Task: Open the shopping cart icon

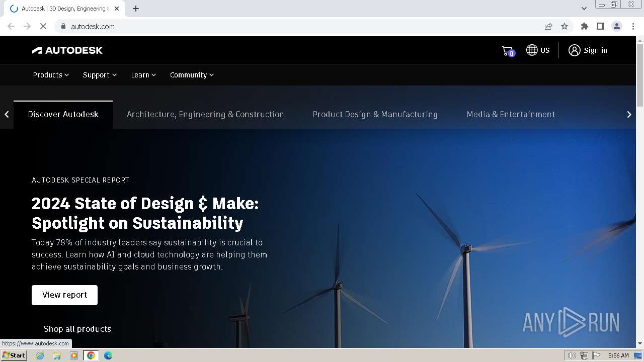Action: click(508, 51)
